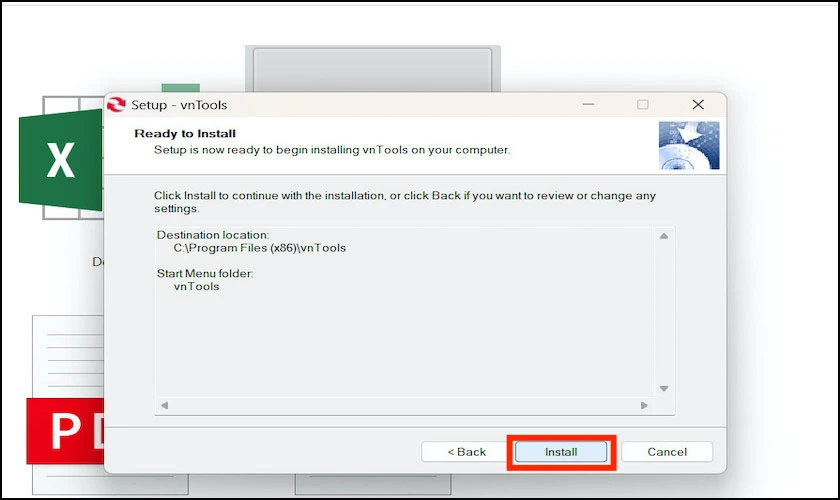The image size is (840, 500).
Task: Click the gray monitor graphic behind the dialog
Action: click(373, 69)
